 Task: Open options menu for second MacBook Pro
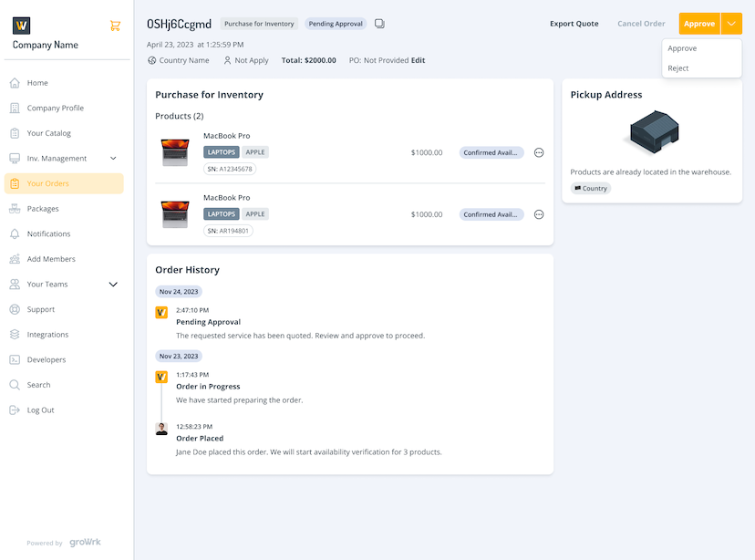[x=539, y=214]
